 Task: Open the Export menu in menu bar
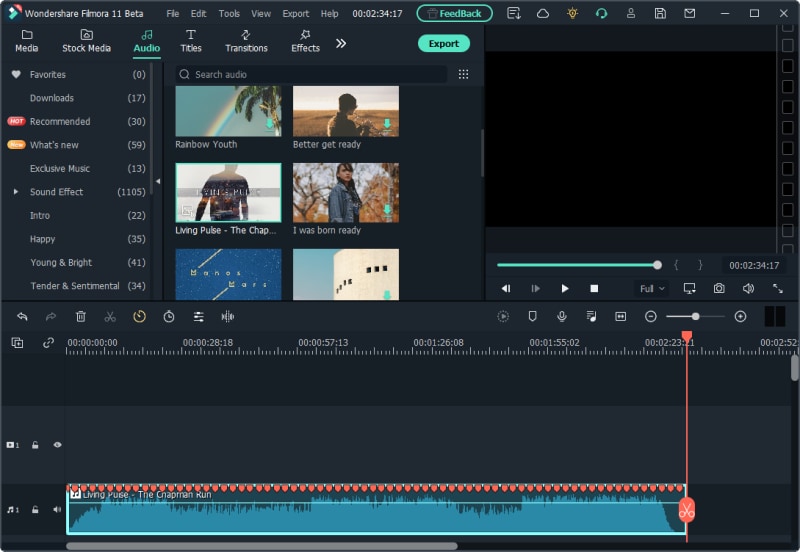[x=296, y=14]
